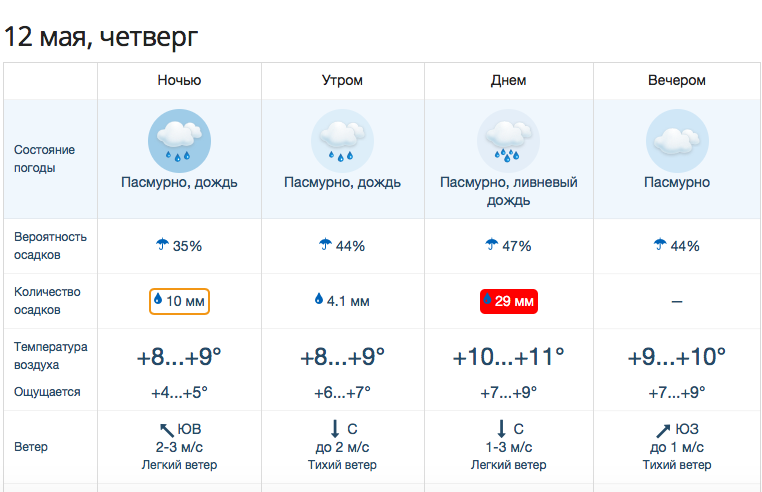Select the Ночью column header
Viewport: 762px width, 492px height.
pyautogui.click(x=179, y=80)
